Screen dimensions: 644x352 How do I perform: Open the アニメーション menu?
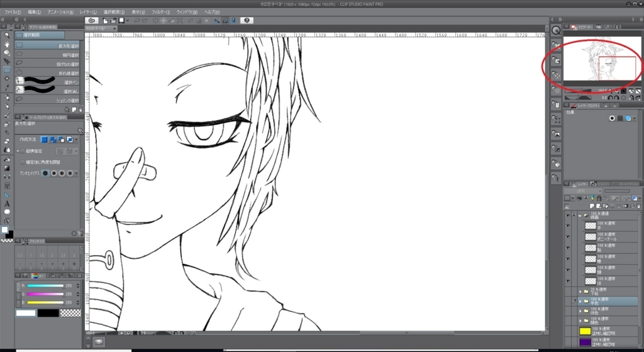[60, 12]
